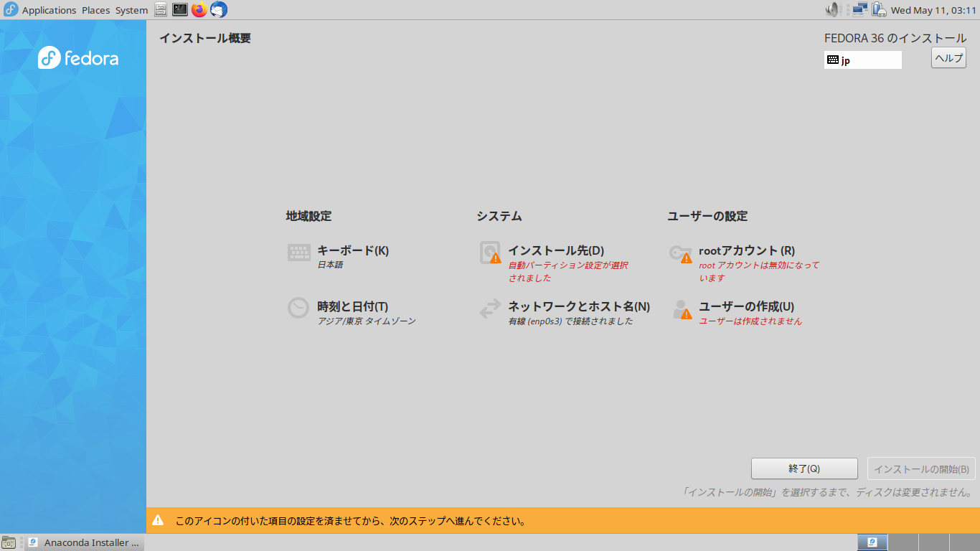Launch Thunderbird from the top panel
Screen dimensions: 980x551
219,10
